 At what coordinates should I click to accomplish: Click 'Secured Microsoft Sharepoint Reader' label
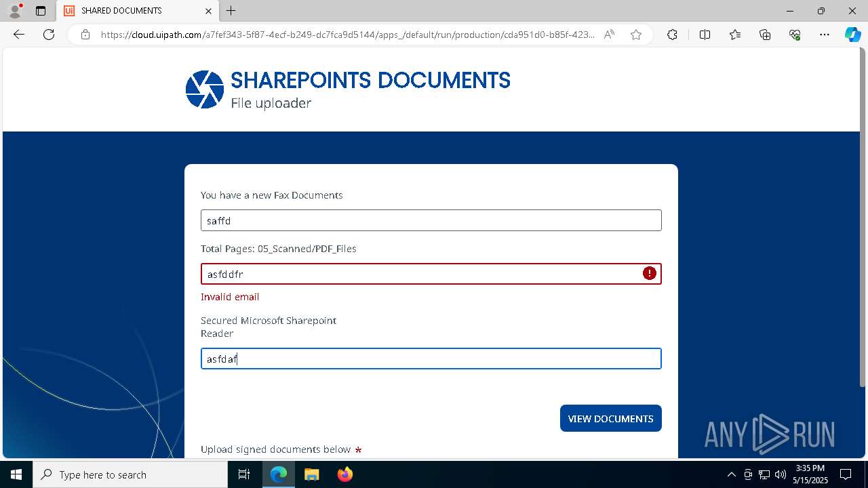[269, 327]
